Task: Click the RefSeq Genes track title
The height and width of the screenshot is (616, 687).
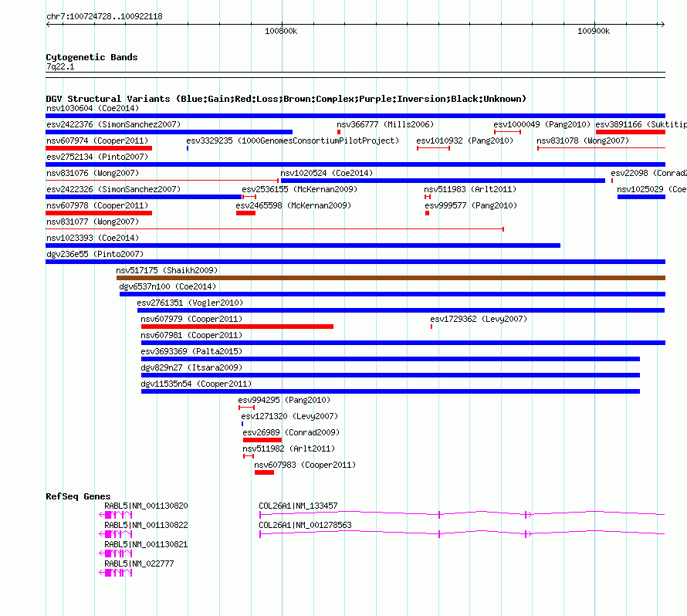Action: coord(78,496)
